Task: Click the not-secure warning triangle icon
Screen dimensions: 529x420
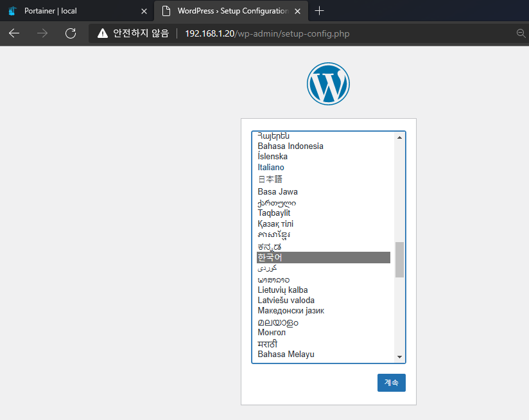Action: click(103, 33)
